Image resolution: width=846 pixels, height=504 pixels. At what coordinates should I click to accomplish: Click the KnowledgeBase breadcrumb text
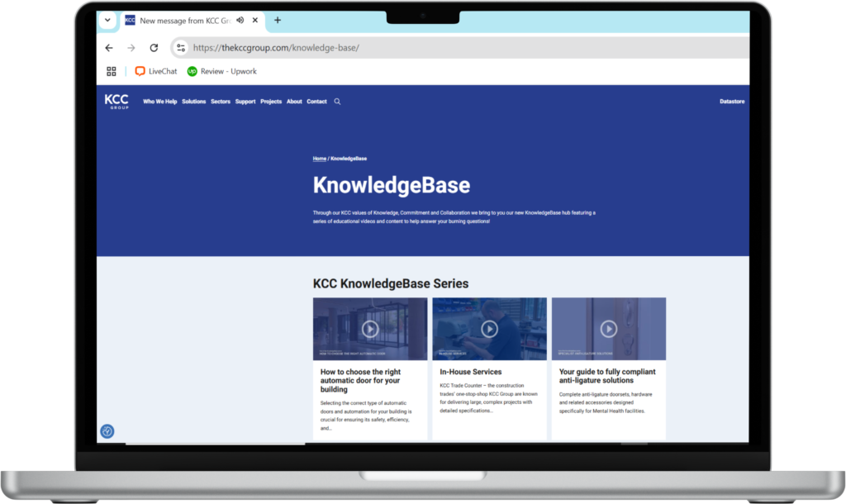(x=349, y=159)
